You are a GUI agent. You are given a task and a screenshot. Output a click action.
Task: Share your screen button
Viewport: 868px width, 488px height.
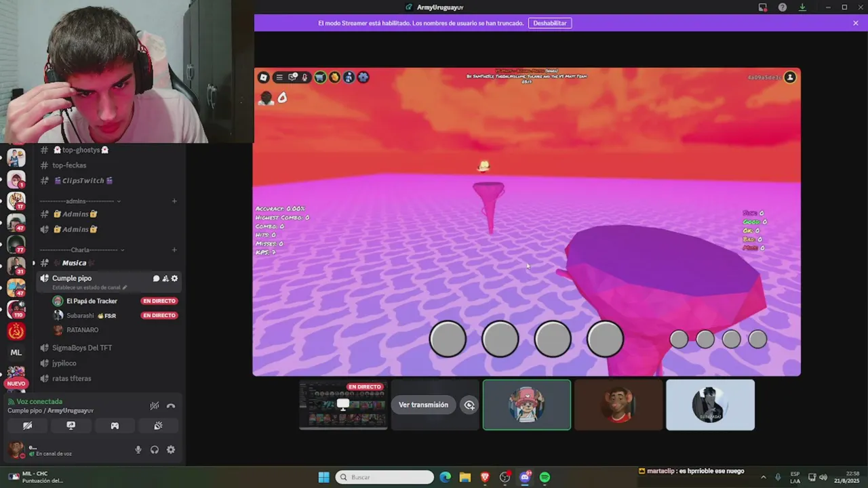point(71,426)
